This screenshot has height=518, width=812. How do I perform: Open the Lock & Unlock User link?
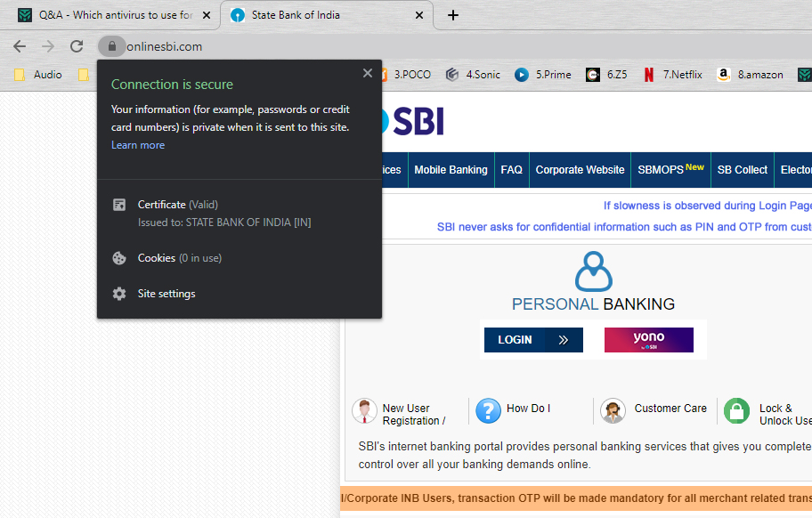point(785,415)
